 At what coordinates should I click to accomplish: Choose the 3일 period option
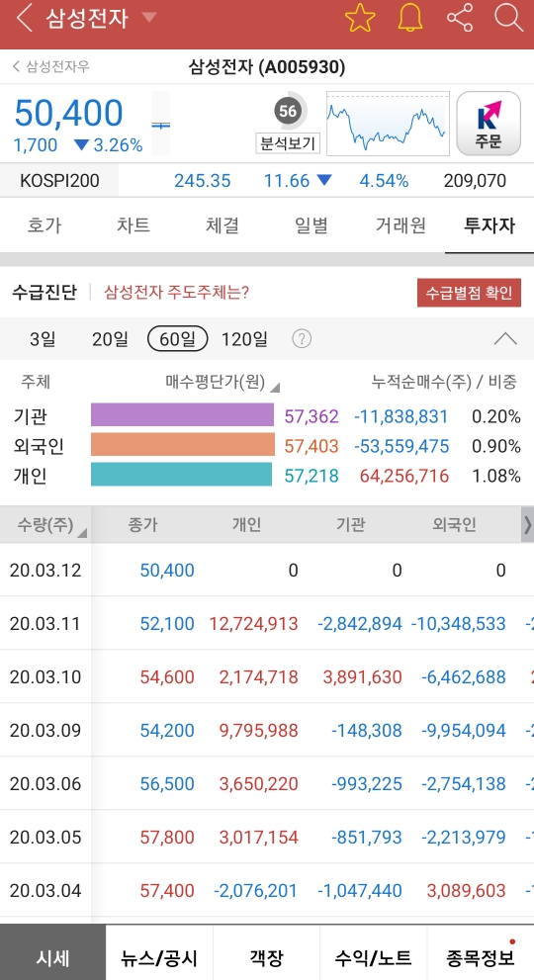[43, 339]
